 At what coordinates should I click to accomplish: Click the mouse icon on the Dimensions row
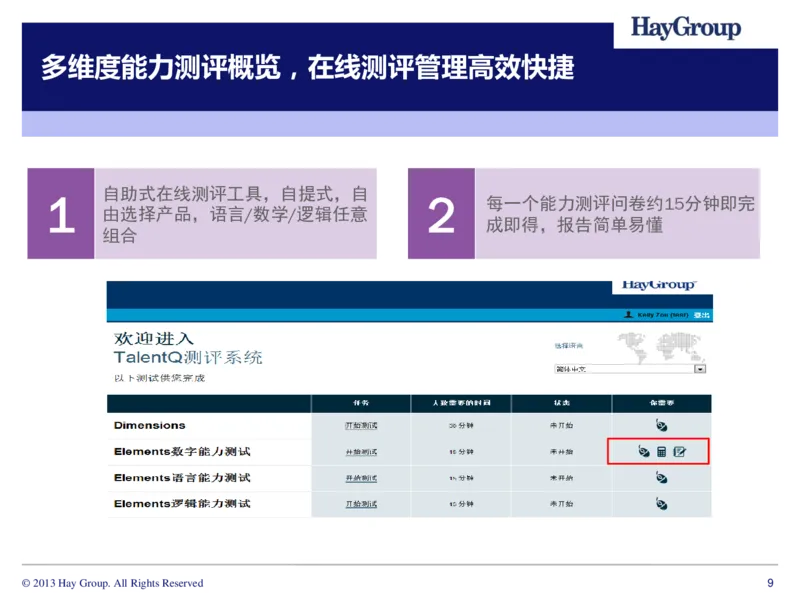click(660, 425)
